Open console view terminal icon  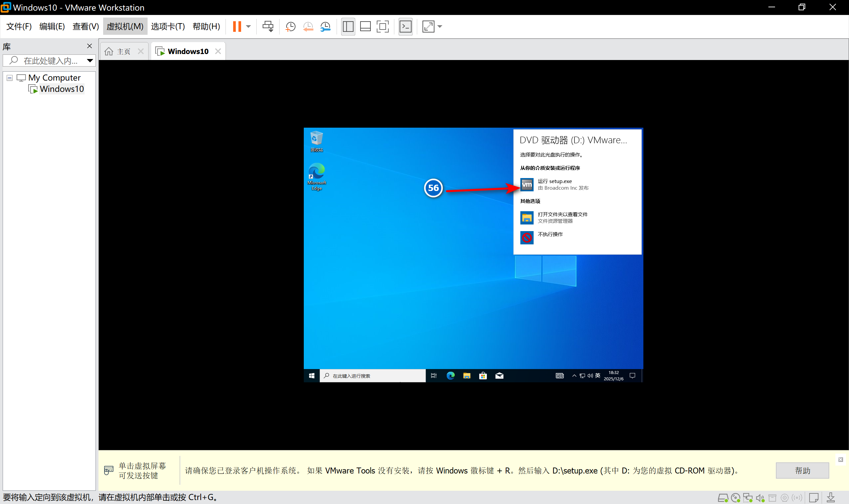pos(405,27)
